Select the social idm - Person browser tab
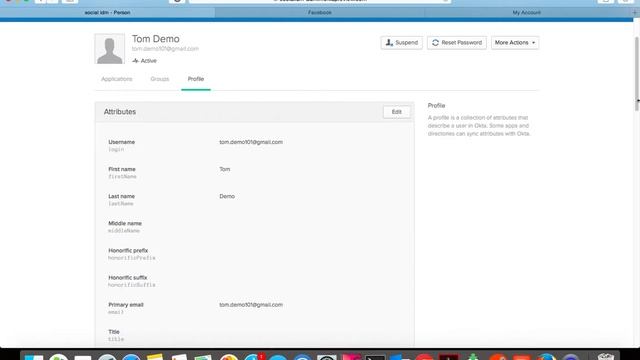Viewport: 640px width, 360px height. [x=107, y=13]
